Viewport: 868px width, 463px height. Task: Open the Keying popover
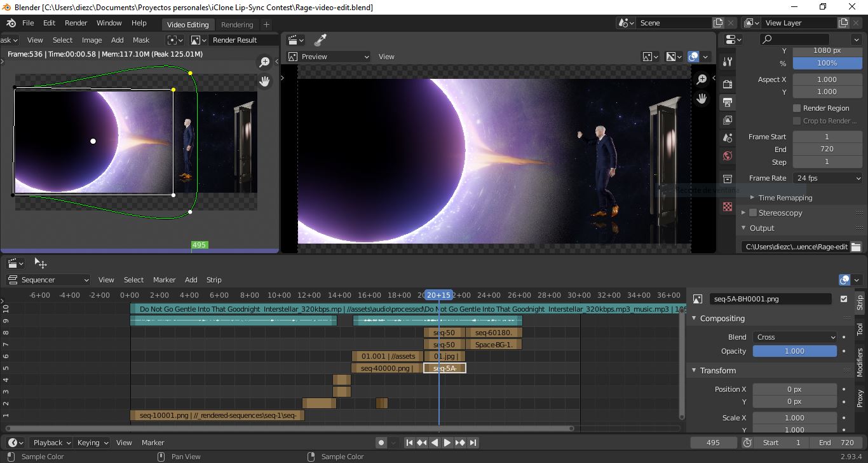93,443
